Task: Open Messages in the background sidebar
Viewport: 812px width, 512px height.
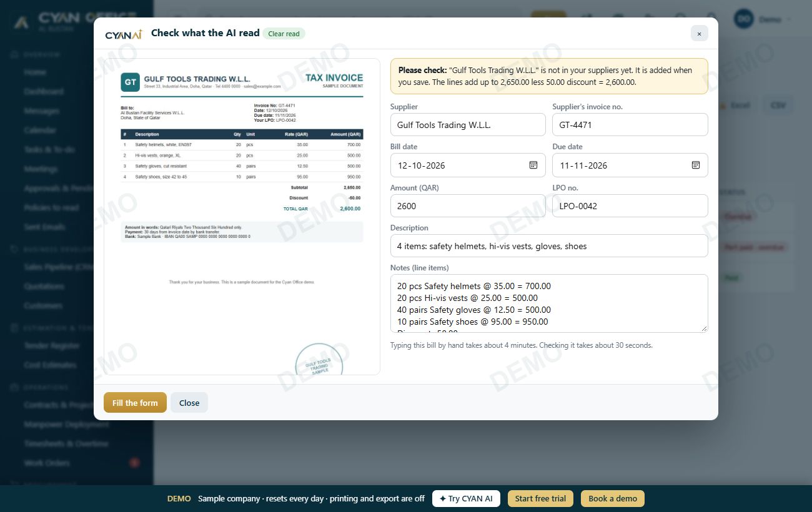Action: (x=42, y=111)
